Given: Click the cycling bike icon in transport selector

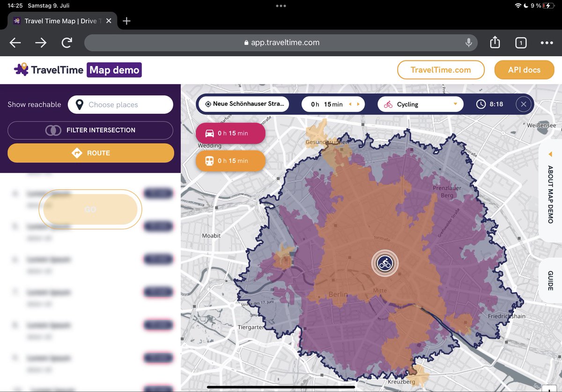Looking at the screenshot, I should 388,104.
